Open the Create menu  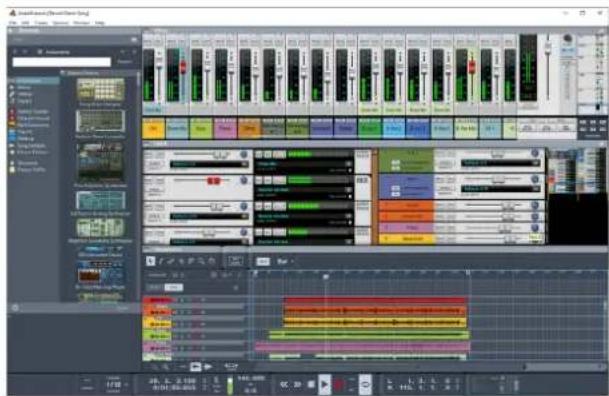[41, 23]
